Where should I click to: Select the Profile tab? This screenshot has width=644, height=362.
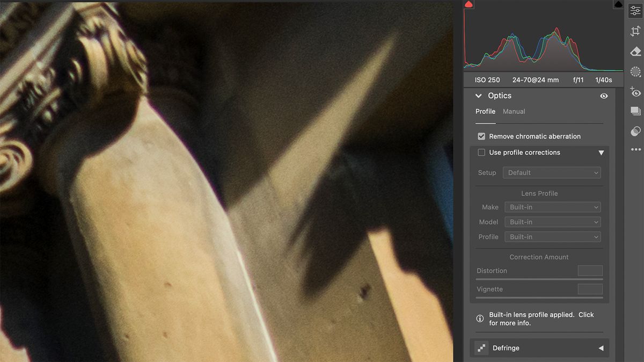[x=485, y=111]
